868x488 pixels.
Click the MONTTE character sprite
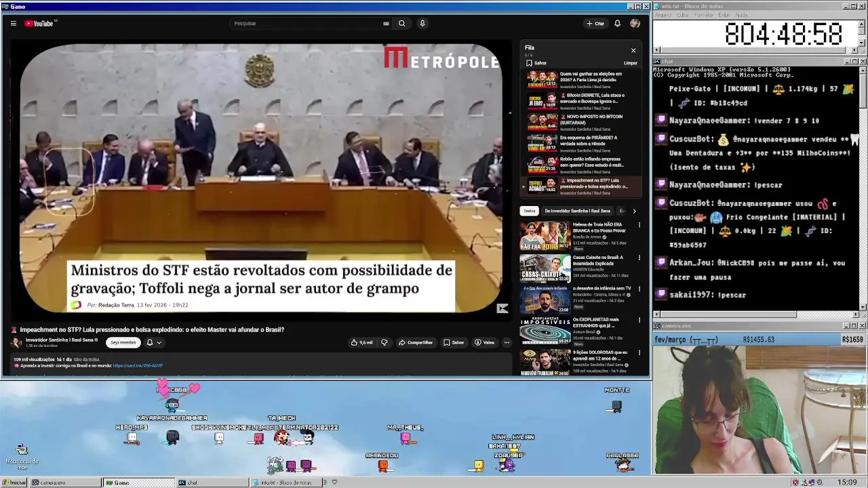[616, 406]
